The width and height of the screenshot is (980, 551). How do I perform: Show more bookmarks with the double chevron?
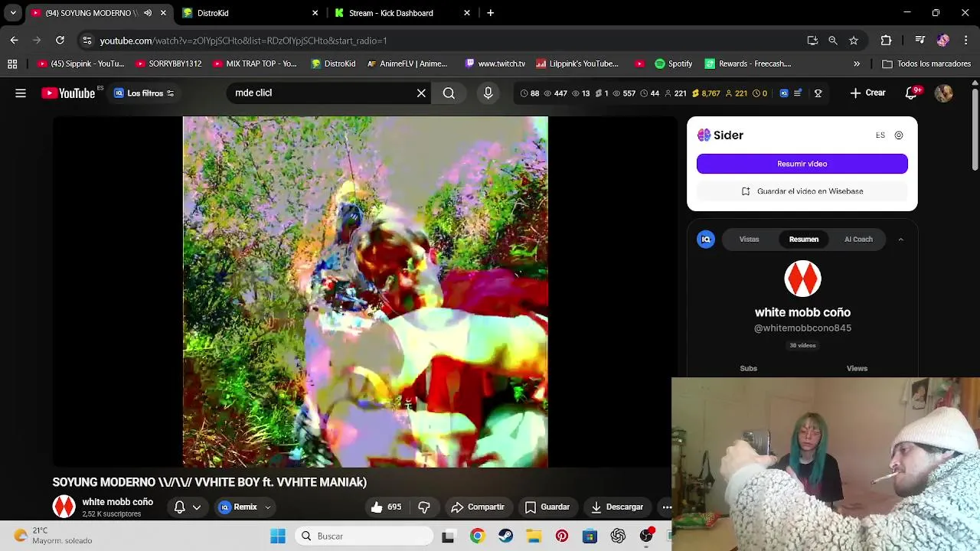[x=857, y=64]
